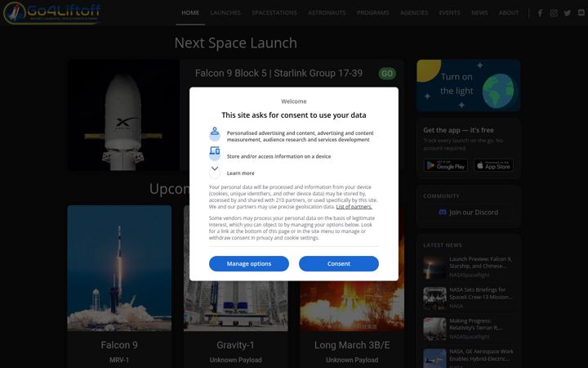
Task: Click the Next Space Launch heading
Action: click(235, 43)
